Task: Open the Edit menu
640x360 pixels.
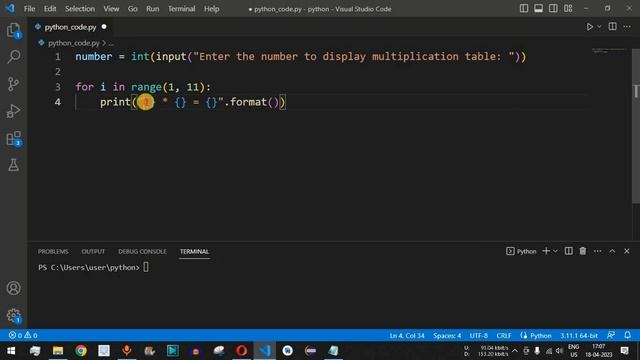Action: click(50, 9)
